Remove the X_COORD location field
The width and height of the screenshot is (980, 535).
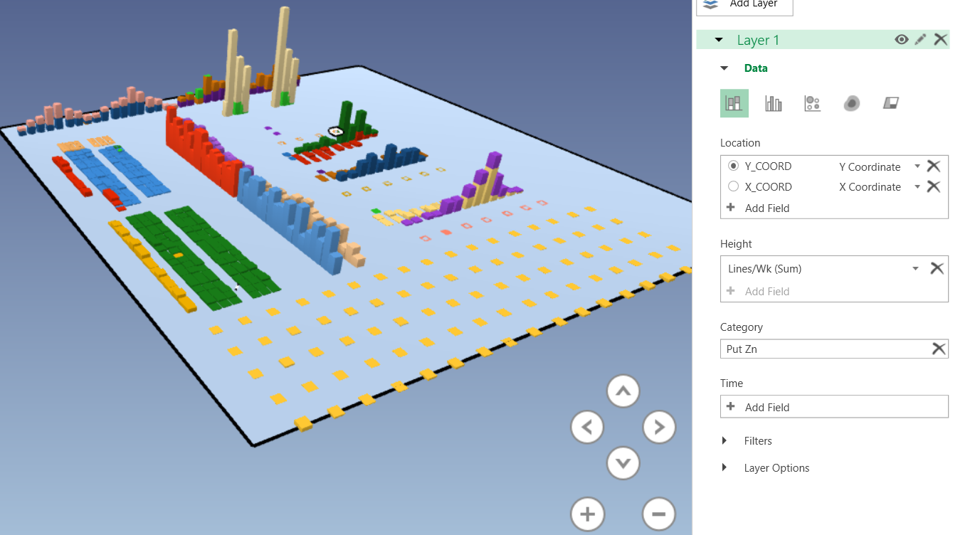[934, 186]
